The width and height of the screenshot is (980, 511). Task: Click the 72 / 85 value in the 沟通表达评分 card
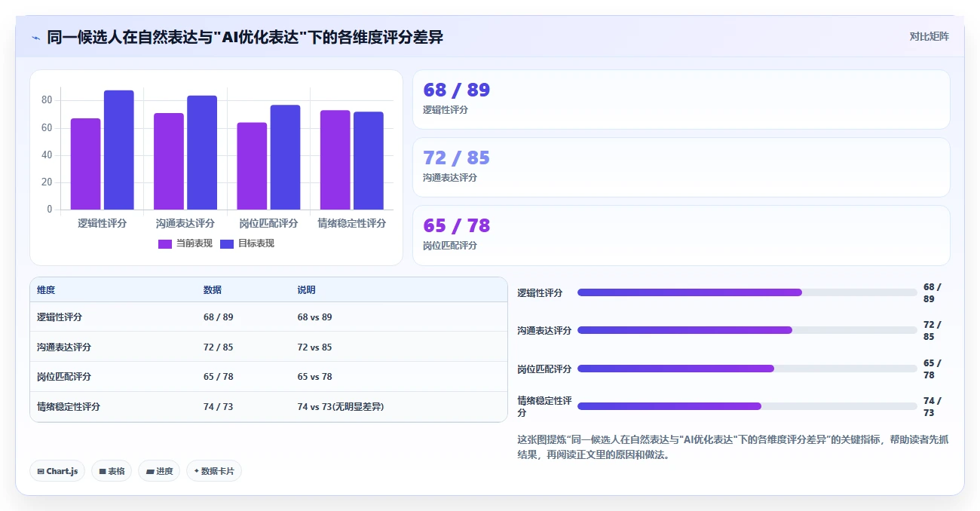[456, 158]
